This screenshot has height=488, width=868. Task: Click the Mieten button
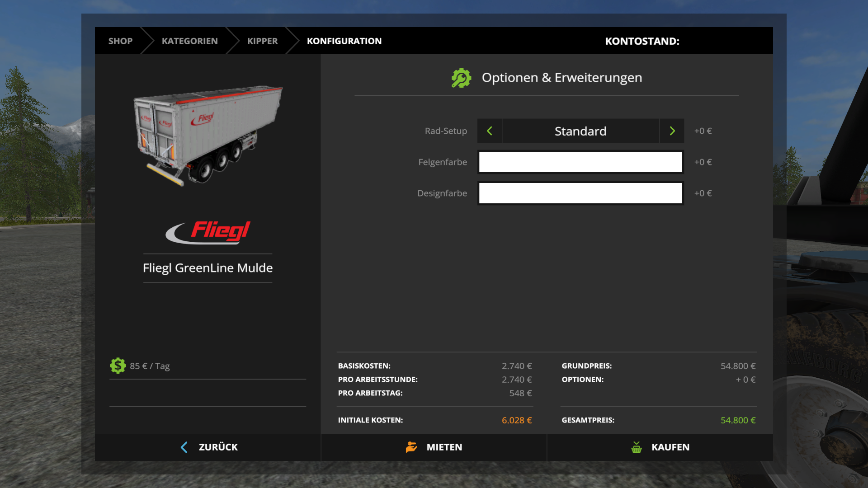pos(434,447)
